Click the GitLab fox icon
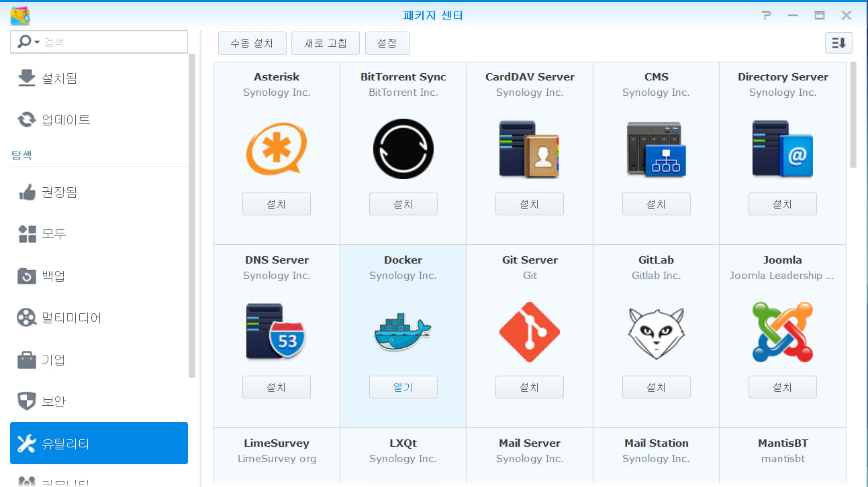The image size is (868, 487). pyautogui.click(x=656, y=333)
